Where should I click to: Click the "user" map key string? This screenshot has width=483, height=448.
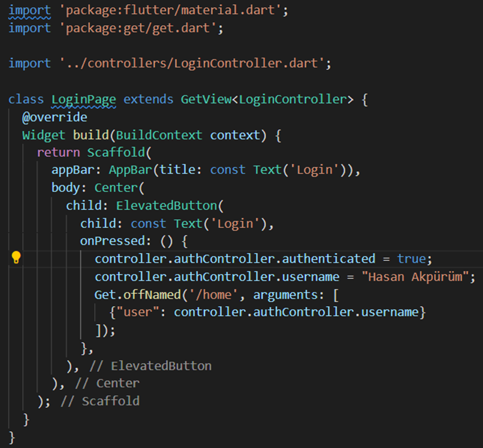tap(137, 312)
